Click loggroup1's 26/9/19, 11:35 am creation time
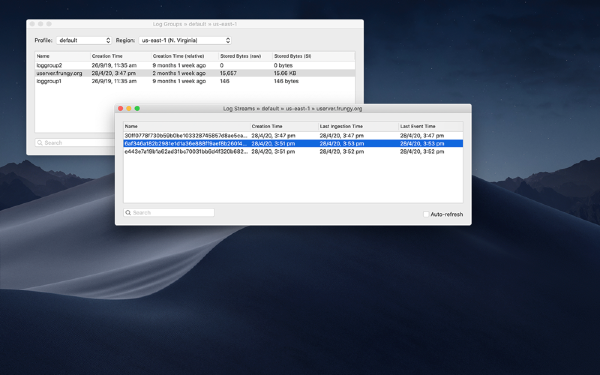The image size is (600, 375). [x=114, y=81]
